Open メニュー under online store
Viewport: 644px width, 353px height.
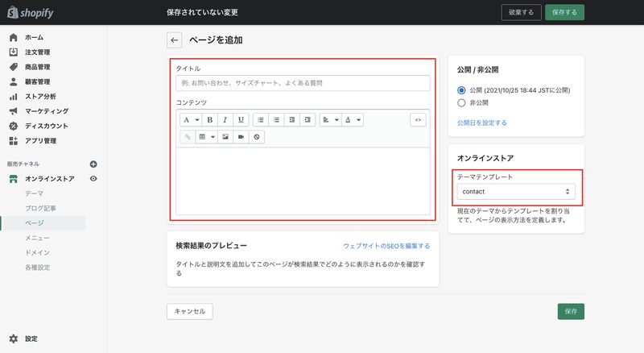coord(37,238)
